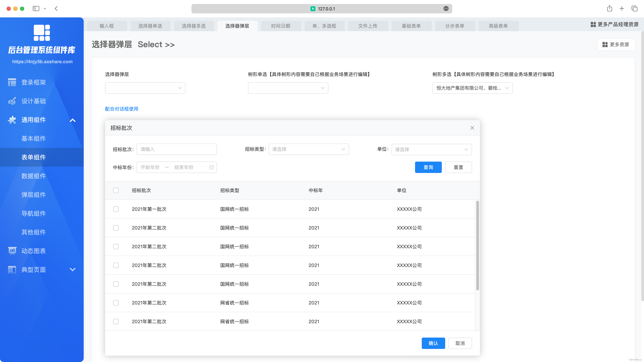644x362 pixels.
Task: Open the 树形单选 dropdown
Action: 288,88
